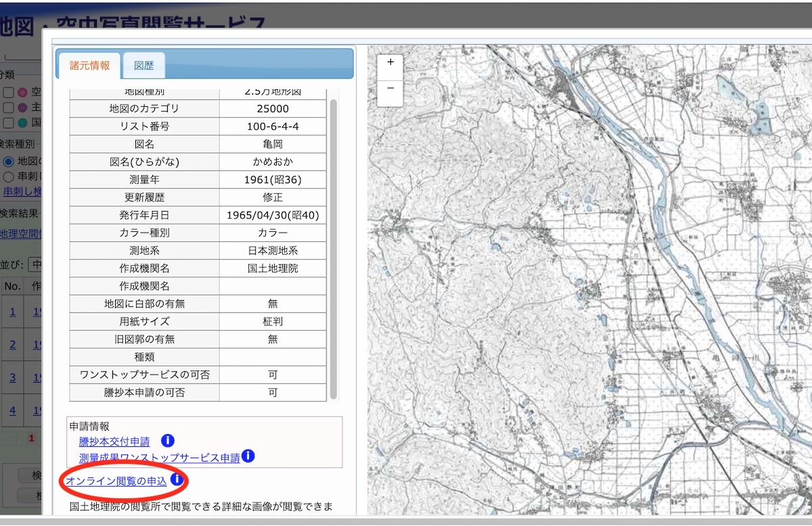The height and width of the screenshot is (526, 812).
Task: Click the ワンストップサービスの可否 row label
Action: pyautogui.click(x=144, y=375)
